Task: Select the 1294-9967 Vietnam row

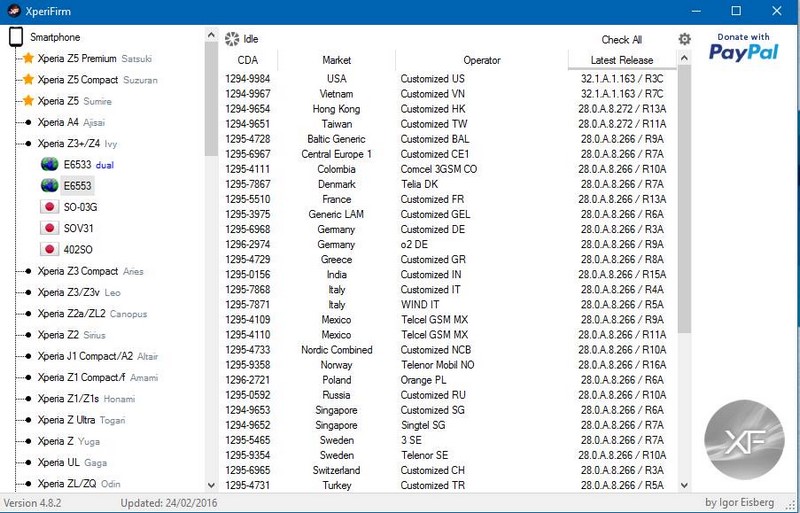Action: [448, 94]
